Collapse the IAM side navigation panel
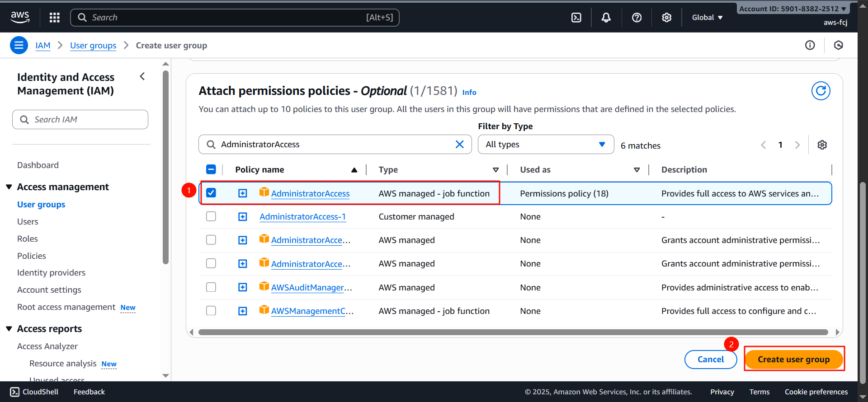Image resolution: width=868 pixels, height=402 pixels. pos(142,77)
